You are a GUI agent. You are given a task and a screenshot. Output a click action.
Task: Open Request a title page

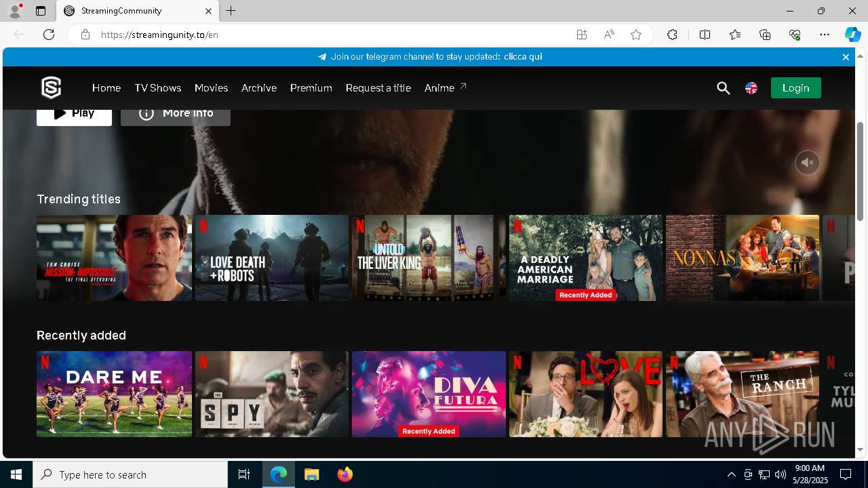[x=378, y=88]
